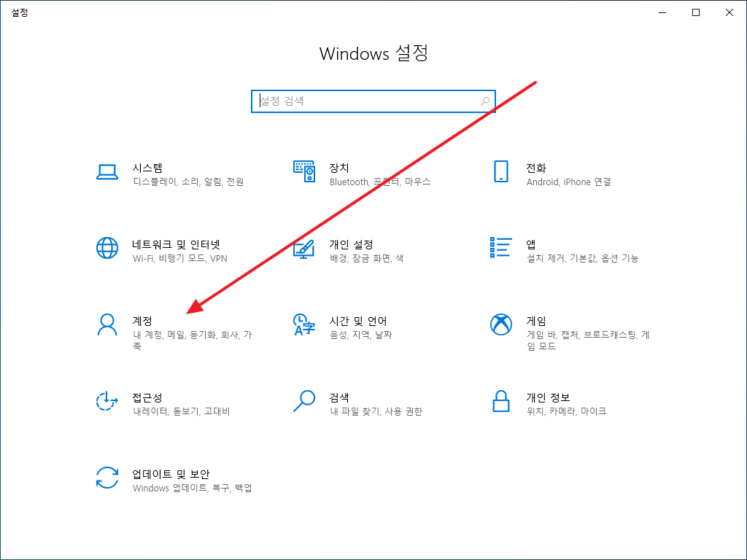Click the text 배경, 잠금 화면, 색
The width and height of the screenshot is (747, 560).
pyautogui.click(x=366, y=259)
